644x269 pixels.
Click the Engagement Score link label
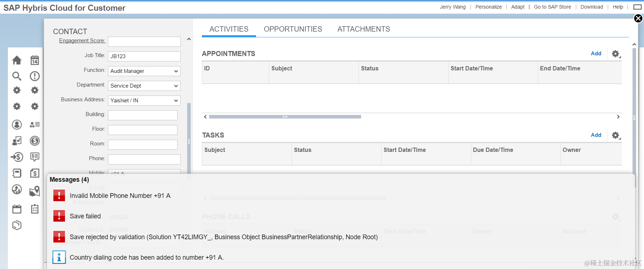click(x=82, y=41)
